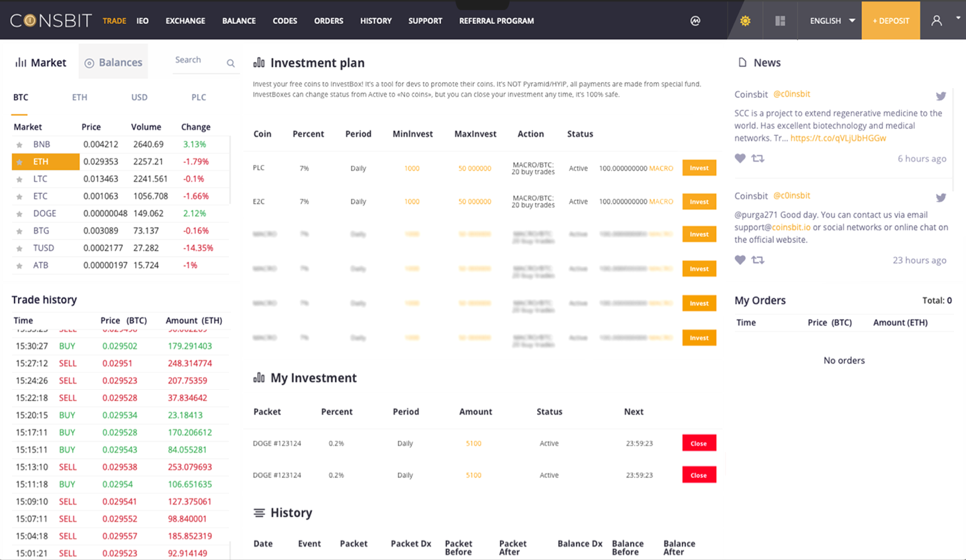Image resolution: width=966 pixels, height=560 pixels.
Task: Open the REFERRAL PROGRAM page
Action: click(497, 21)
